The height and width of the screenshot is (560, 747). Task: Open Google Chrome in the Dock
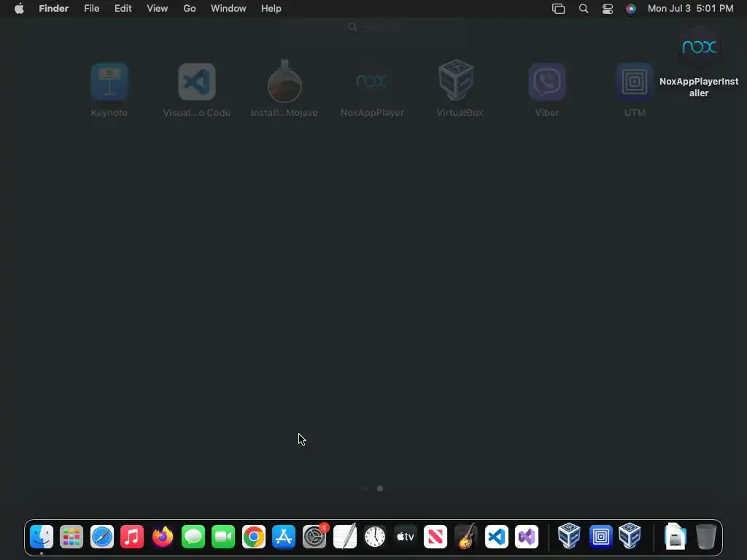coord(253,537)
